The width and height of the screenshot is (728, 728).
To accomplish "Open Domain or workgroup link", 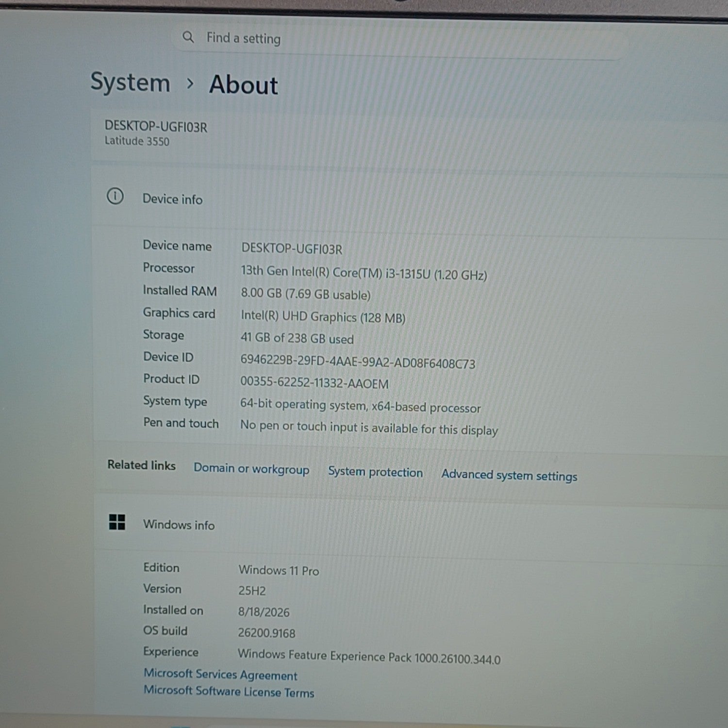I will click(x=251, y=469).
